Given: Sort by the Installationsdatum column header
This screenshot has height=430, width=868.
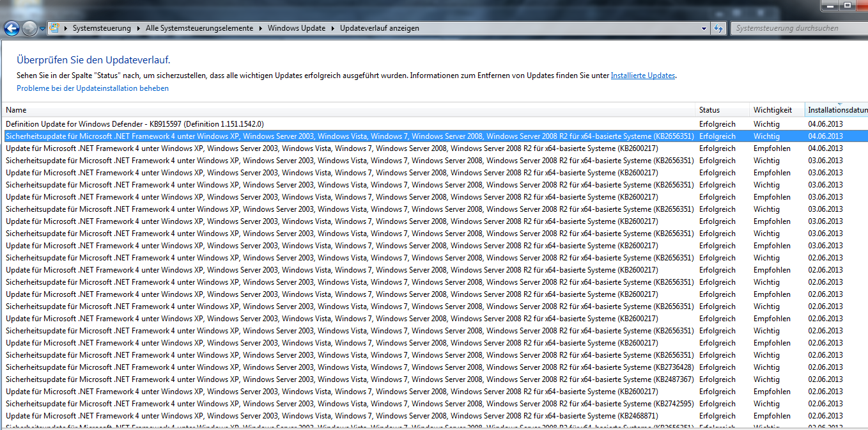Looking at the screenshot, I should tap(836, 110).
